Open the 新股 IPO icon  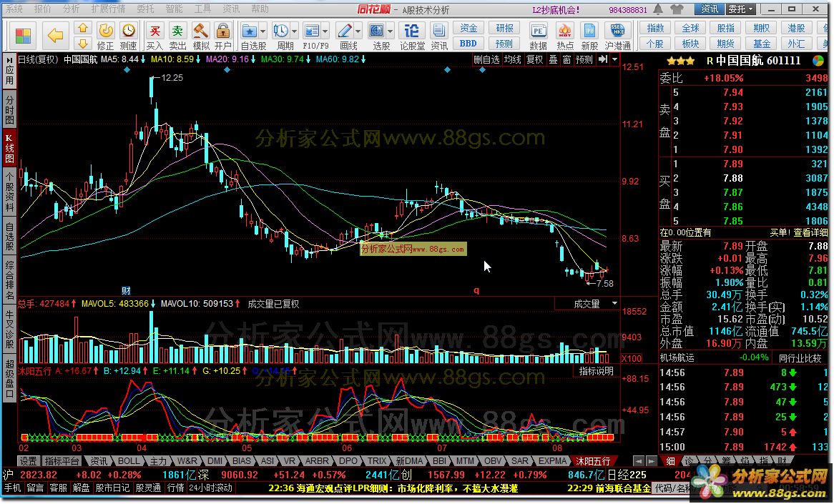tap(589, 36)
